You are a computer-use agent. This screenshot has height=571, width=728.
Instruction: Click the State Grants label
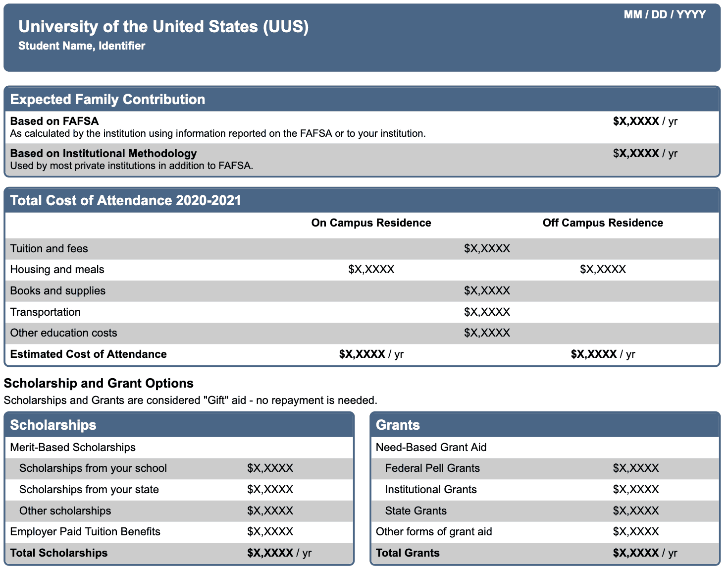(x=416, y=511)
